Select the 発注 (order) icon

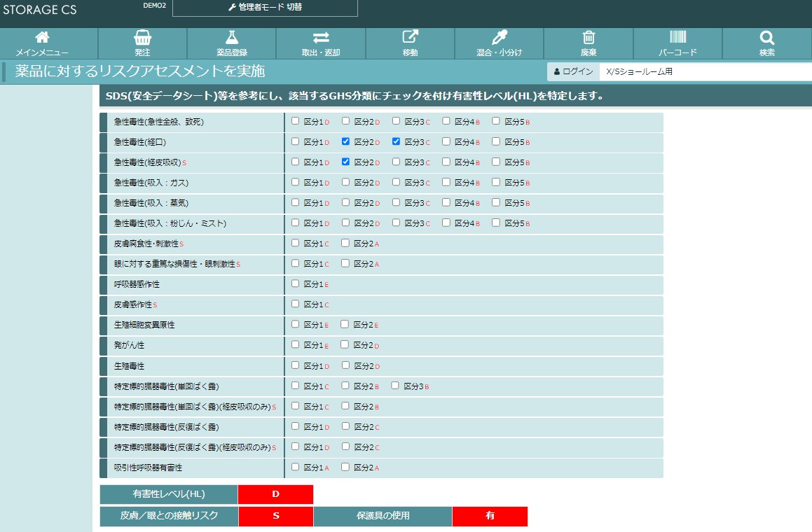[x=142, y=43]
